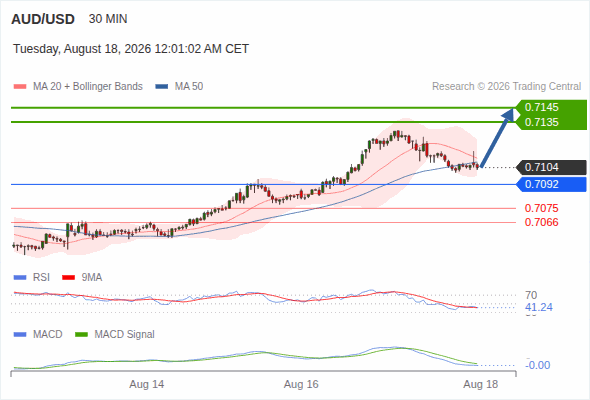Select the 0.7075 support level label
This screenshot has width=590, height=400.
pyautogui.click(x=541, y=208)
